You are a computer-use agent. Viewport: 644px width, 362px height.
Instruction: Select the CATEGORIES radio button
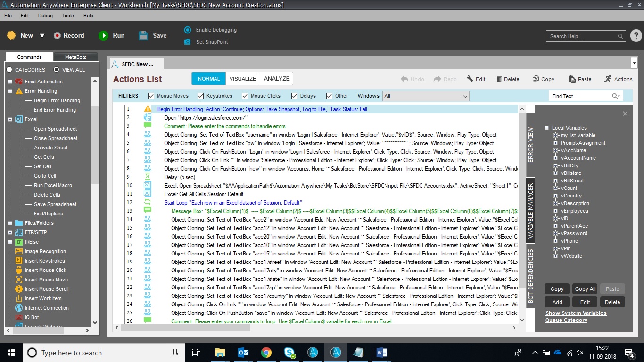click(x=9, y=70)
